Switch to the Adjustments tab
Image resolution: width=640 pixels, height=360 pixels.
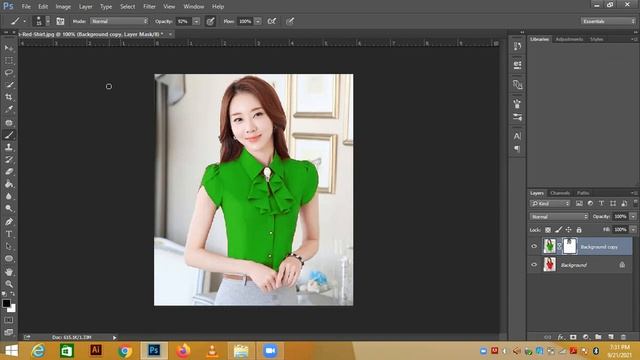569,39
